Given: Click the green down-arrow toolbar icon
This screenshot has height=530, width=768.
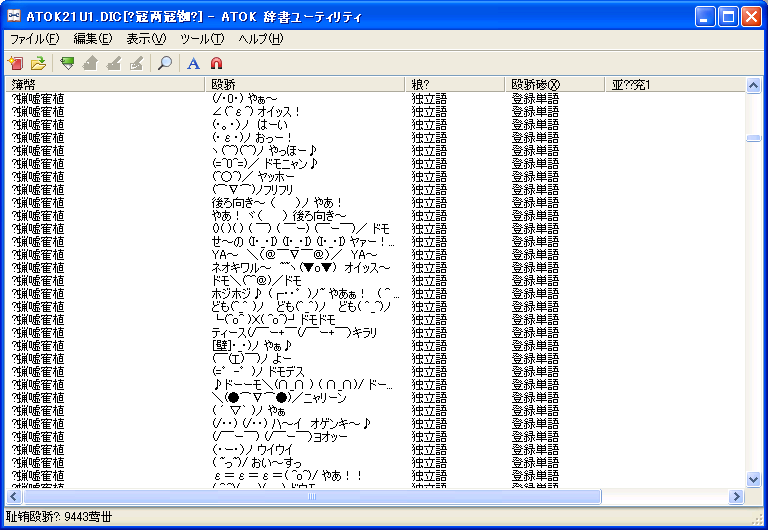Looking at the screenshot, I should (x=67, y=63).
